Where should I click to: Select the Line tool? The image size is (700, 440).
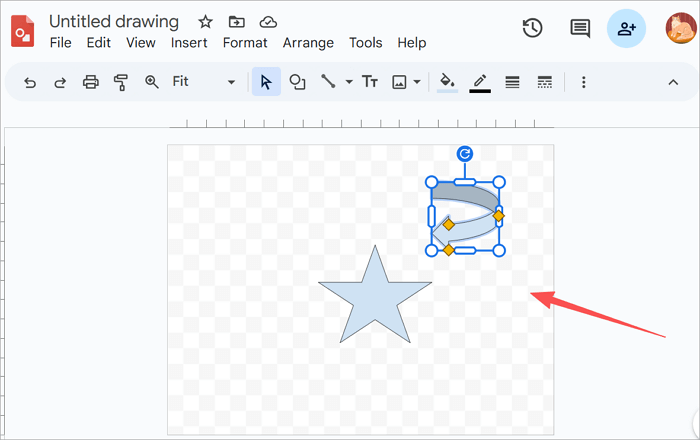tap(328, 82)
